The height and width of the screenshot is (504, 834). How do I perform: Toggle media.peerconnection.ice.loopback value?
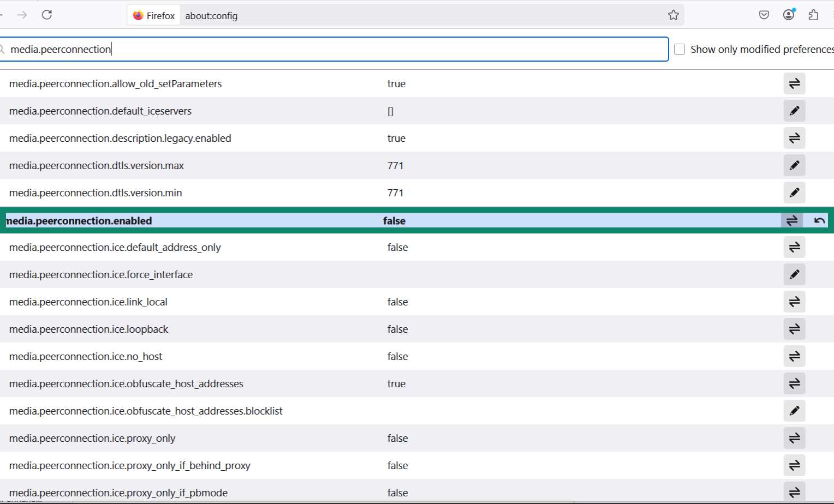point(794,329)
